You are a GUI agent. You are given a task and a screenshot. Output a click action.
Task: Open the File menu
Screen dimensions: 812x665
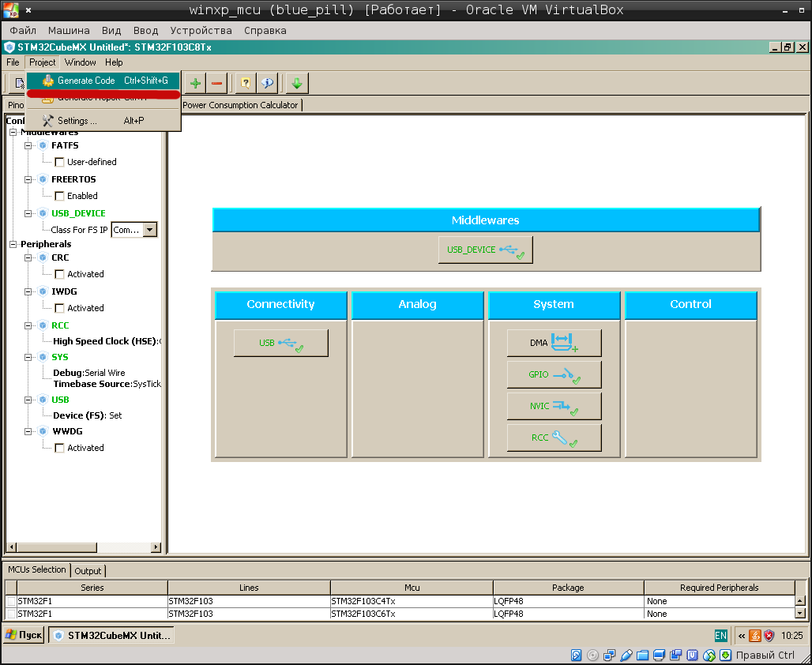coord(13,62)
